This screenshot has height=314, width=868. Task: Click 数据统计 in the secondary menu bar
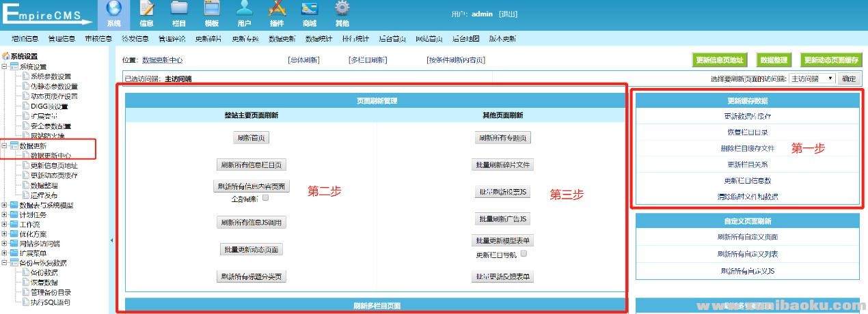pyautogui.click(x=318, y=39)
